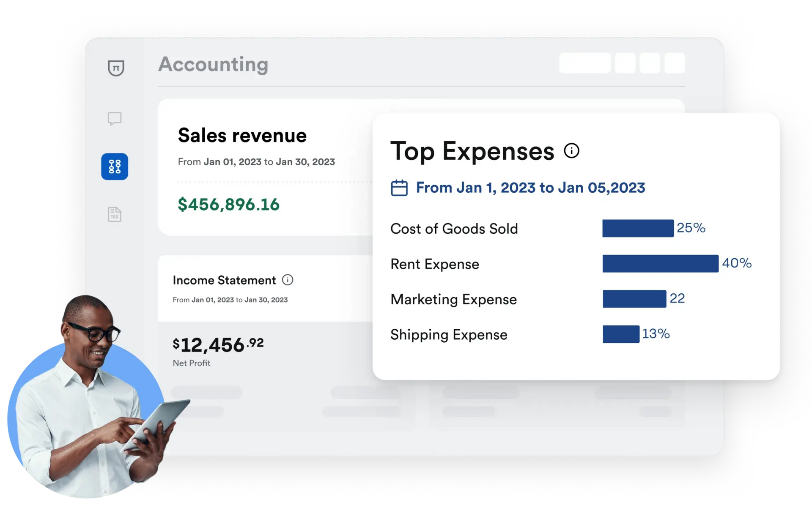Screen dimensions: 812x505
Task: Open date range From Jan 1 to Jan 05,2023
Action: point(530,187)
